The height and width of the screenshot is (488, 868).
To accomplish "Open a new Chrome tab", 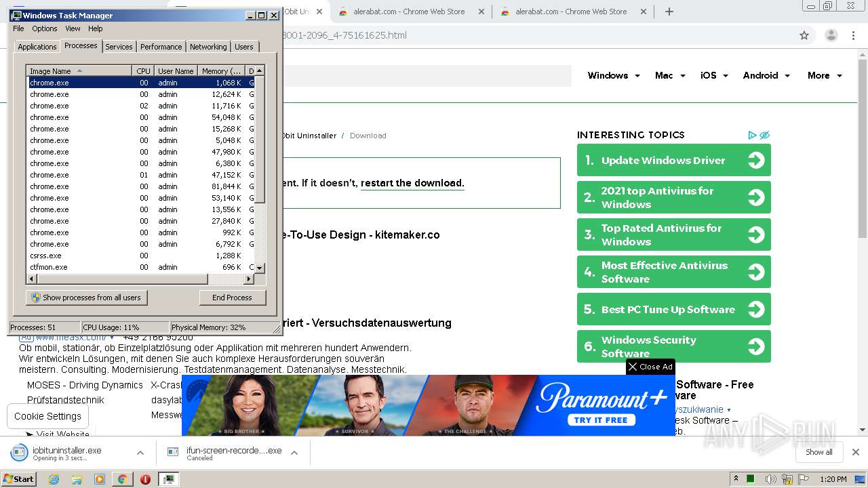I will [x=669, y=12].
